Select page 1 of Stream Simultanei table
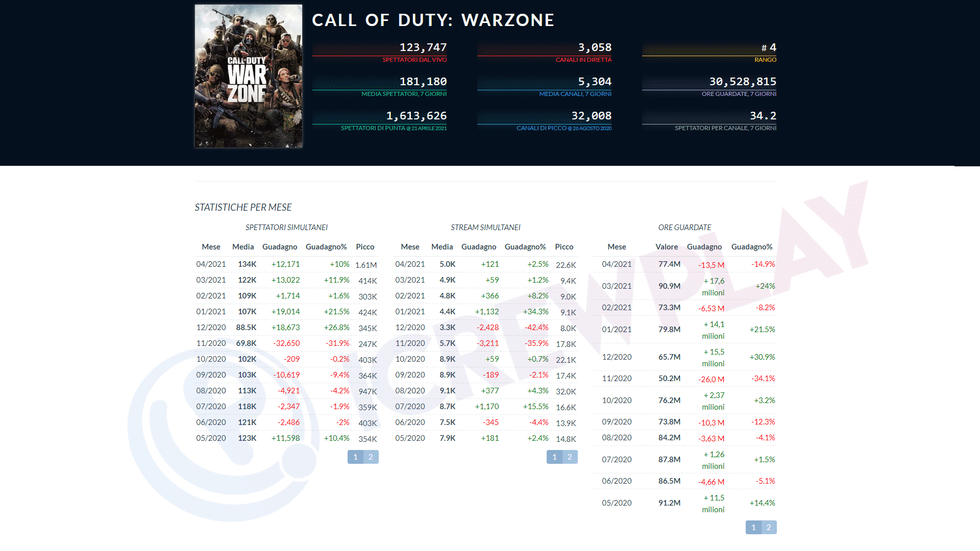This screenshot has width=980, height=551. pyautogui.click(x=554, y=457)
